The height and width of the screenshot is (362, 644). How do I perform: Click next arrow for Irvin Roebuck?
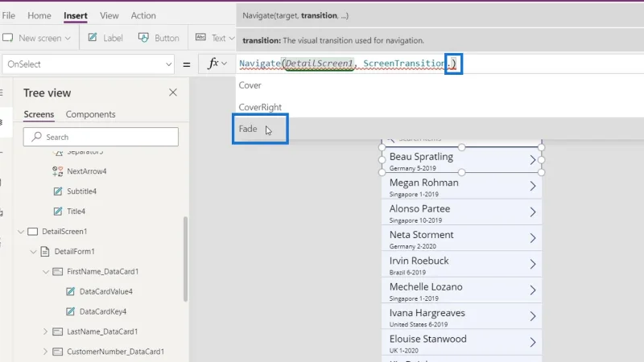[x=533, y=265]
